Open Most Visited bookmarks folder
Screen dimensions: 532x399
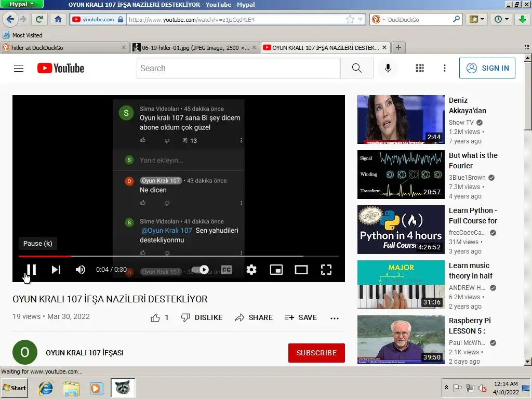[x=23, y=35]
